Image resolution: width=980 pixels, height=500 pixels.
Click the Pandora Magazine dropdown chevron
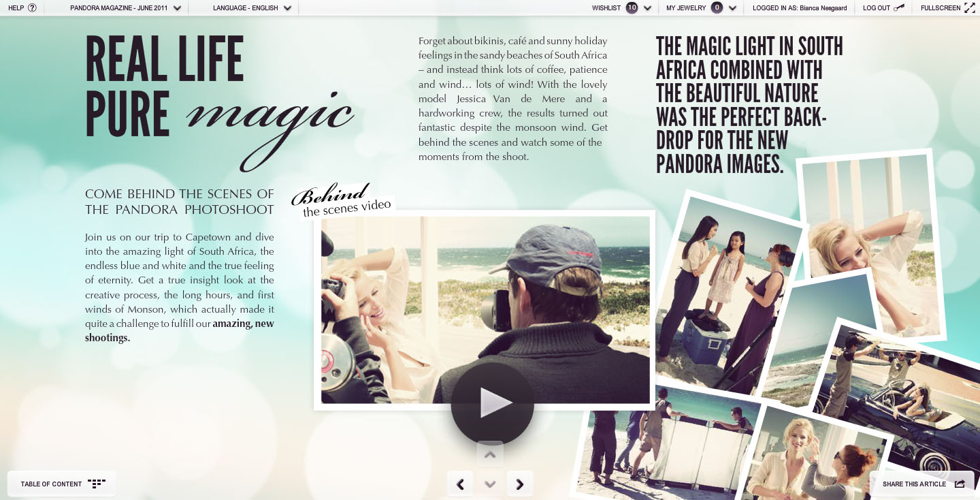(x=177, y=8)
